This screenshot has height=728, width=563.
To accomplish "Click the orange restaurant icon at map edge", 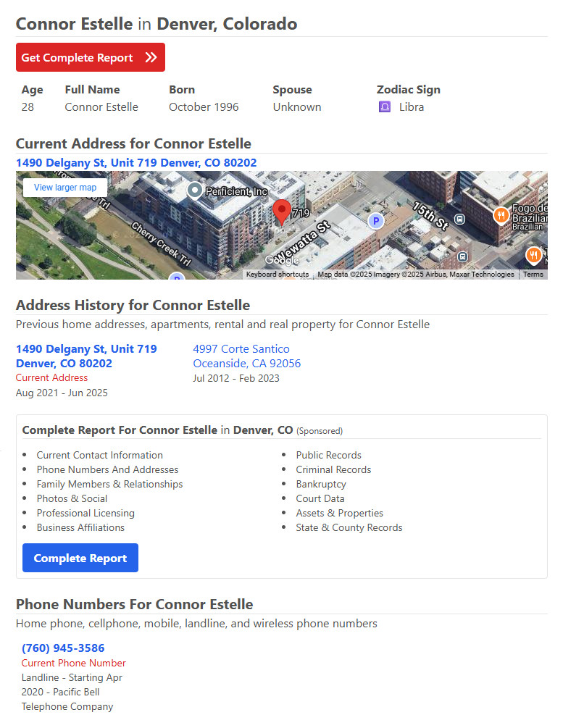I will tap(533, 256).
